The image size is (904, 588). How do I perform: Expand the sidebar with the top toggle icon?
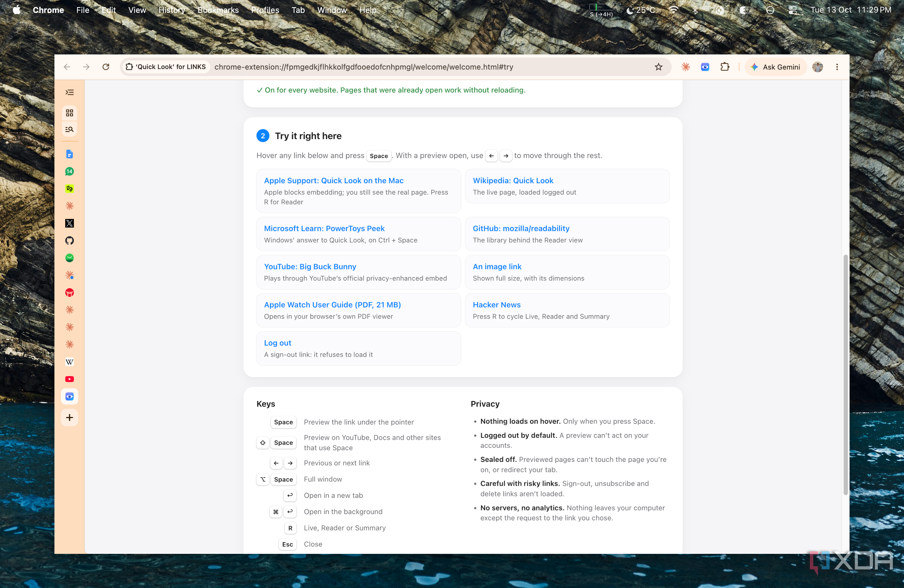tap(69, 92)
